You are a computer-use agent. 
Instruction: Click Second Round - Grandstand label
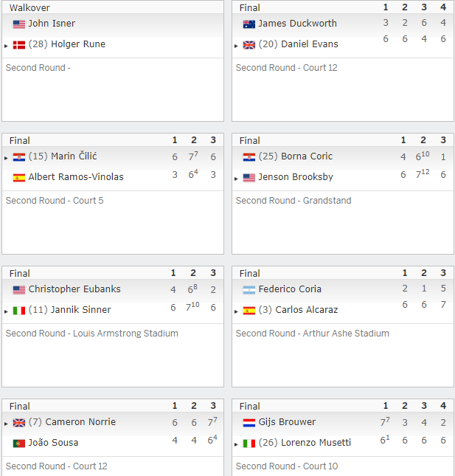tap(294, 200)
